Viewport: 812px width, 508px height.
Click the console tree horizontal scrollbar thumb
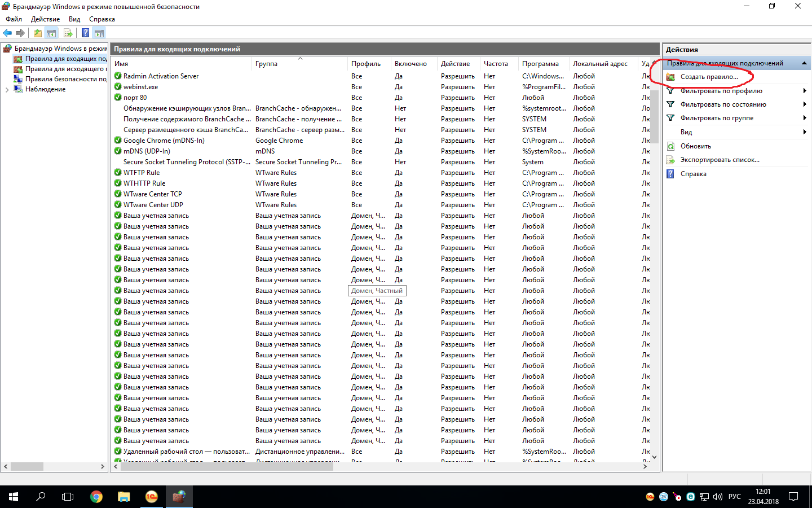click(27, 467)
